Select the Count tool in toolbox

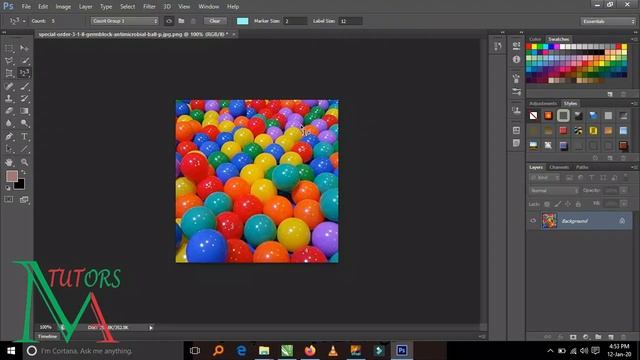click(x=24, y=73)
